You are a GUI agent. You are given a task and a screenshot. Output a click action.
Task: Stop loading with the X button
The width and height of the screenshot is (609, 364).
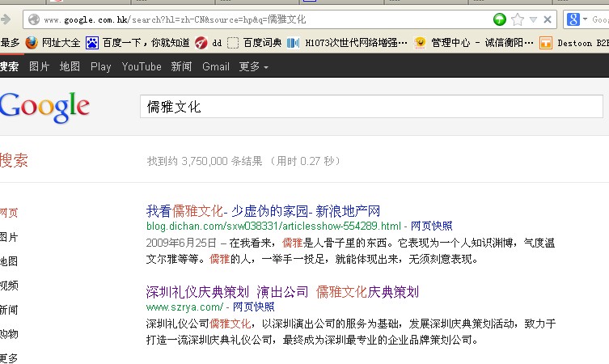(548, 19)
